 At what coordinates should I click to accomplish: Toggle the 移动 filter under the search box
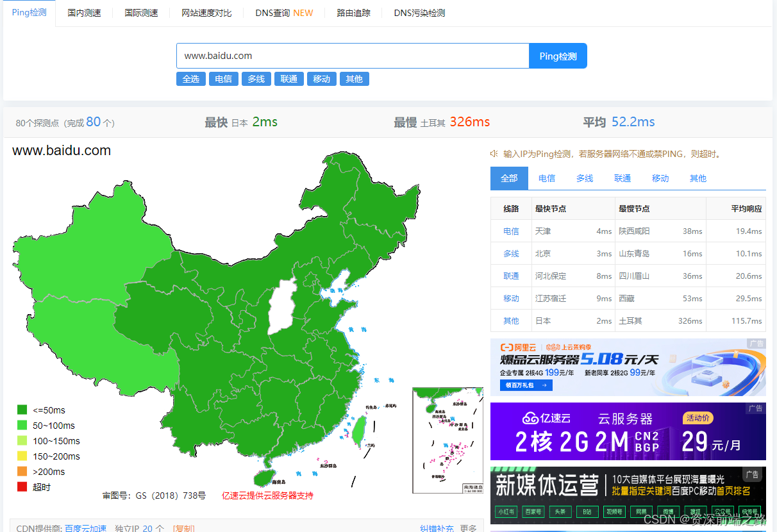(x=322, y=79)
